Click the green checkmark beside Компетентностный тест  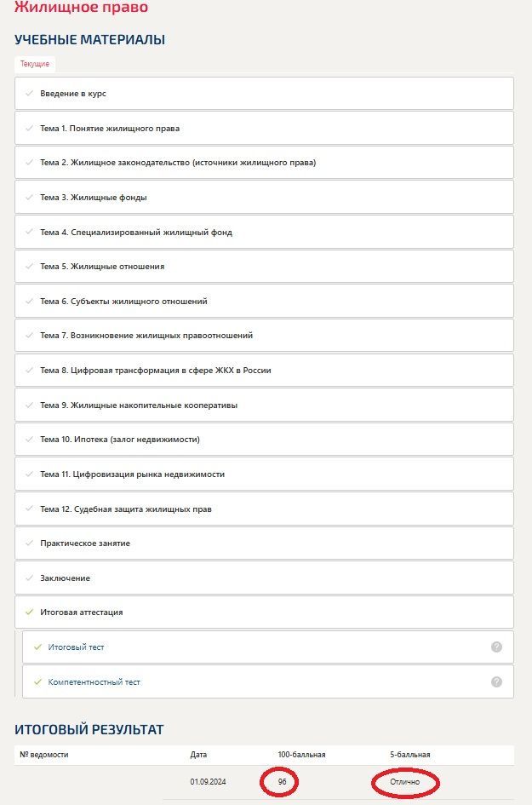pos(37,681)
